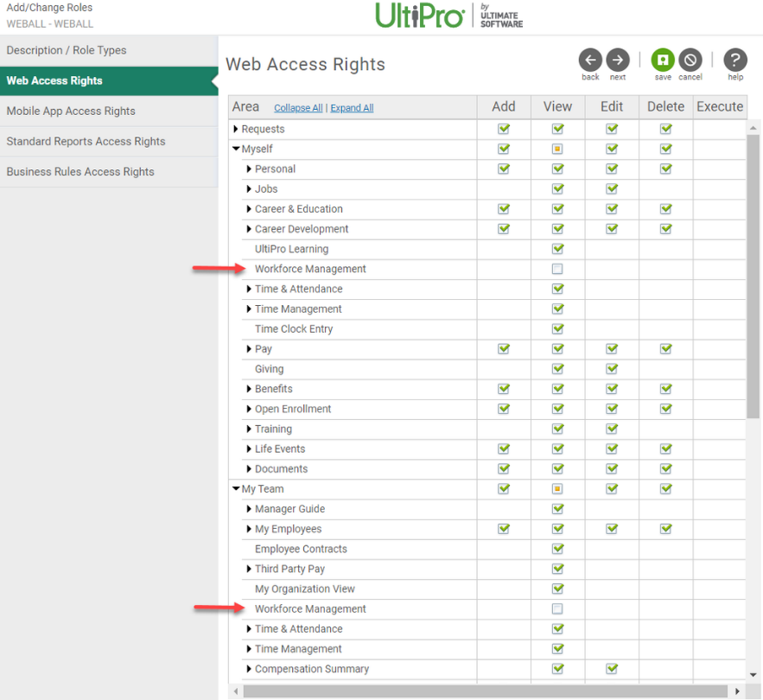Select the My Organization View row label
The height and width of the screenshot is (700, 763).
tap(305, 589)
